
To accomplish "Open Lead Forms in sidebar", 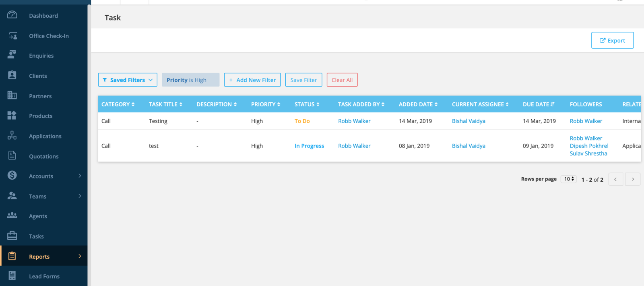I will [x=43, y=276].
